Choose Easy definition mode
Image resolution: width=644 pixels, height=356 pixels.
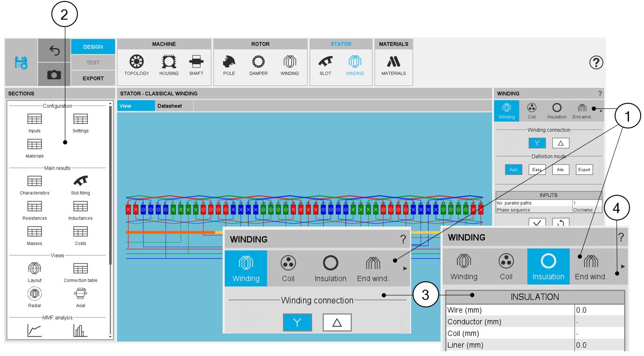click(x=537, y=170)
